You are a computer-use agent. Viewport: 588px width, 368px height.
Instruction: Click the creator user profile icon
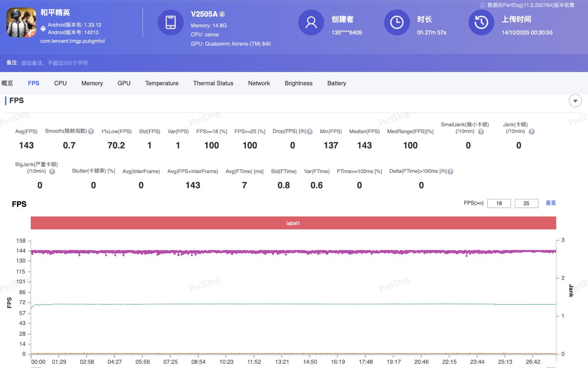[311, 22]
